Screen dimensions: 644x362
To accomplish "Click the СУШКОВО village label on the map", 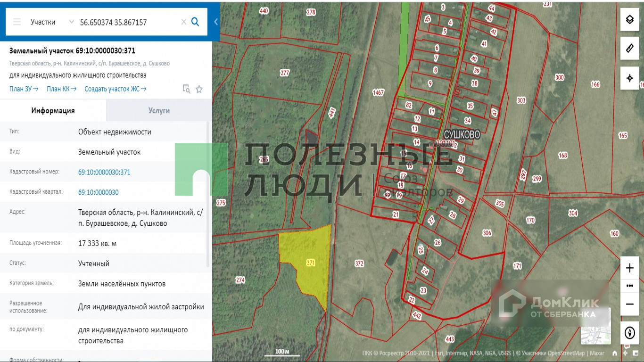I will click(x=462, y=135).
